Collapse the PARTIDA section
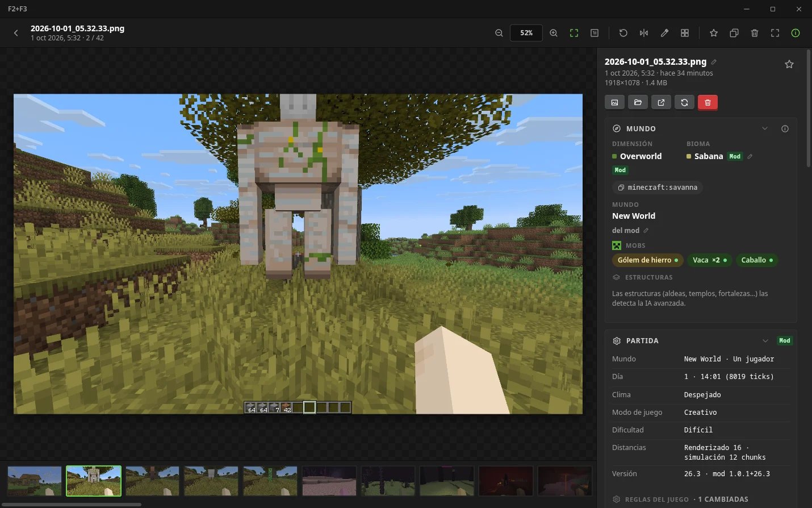This screenshot has width=812, height=508. (x=765, y=340)
